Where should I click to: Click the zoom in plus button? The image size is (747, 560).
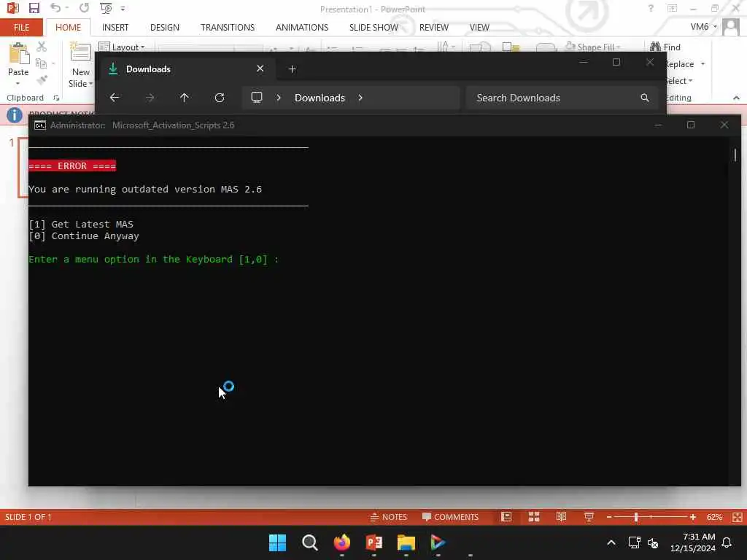point(693,517)
